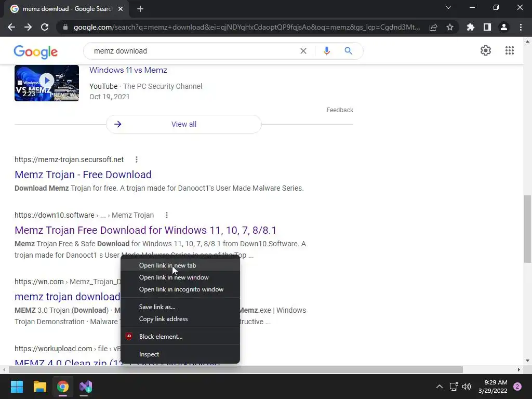
Task: Show hidden system tray icons
Action: 439,387
